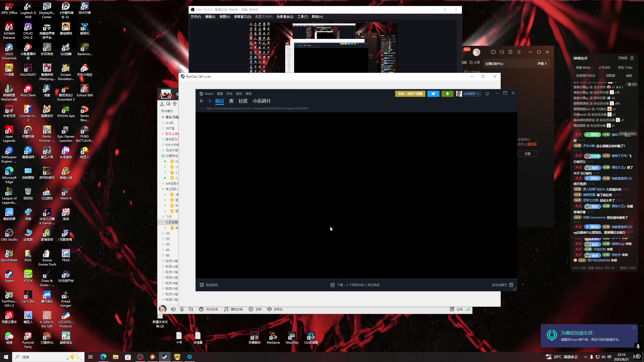Click the yellow account alert button in Steam
Screen dimensions: 644x362
click(410, 94)
